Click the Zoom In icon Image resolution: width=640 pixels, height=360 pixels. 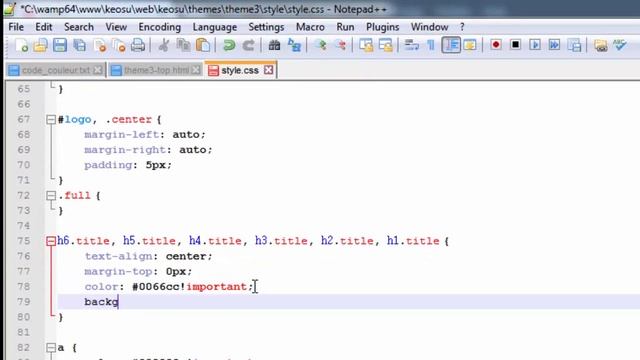(x=320, y=45)
